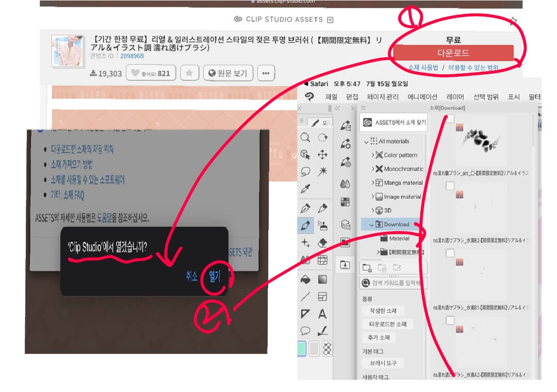Expand the Color pattern folder
This screenshot has height=392, width=557.
[x=373, y=155]
